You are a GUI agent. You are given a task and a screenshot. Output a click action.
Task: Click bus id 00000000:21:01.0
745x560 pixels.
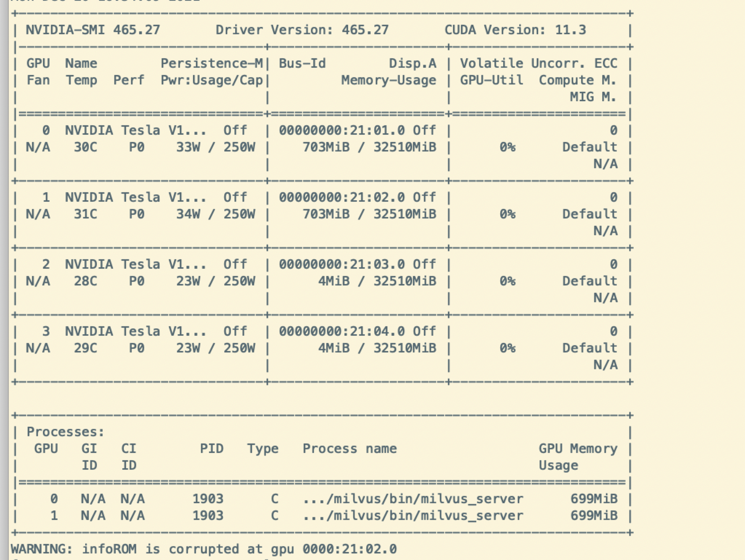click(x=342, y=130)
